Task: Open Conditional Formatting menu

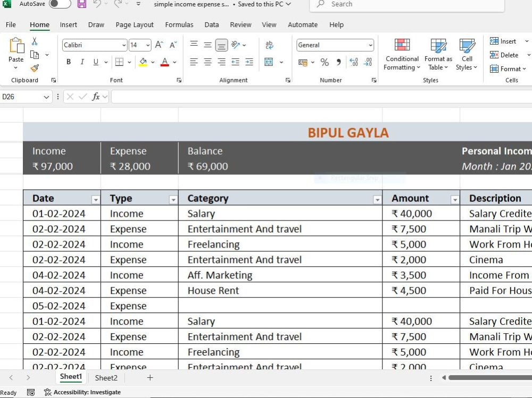Action: 402,54
